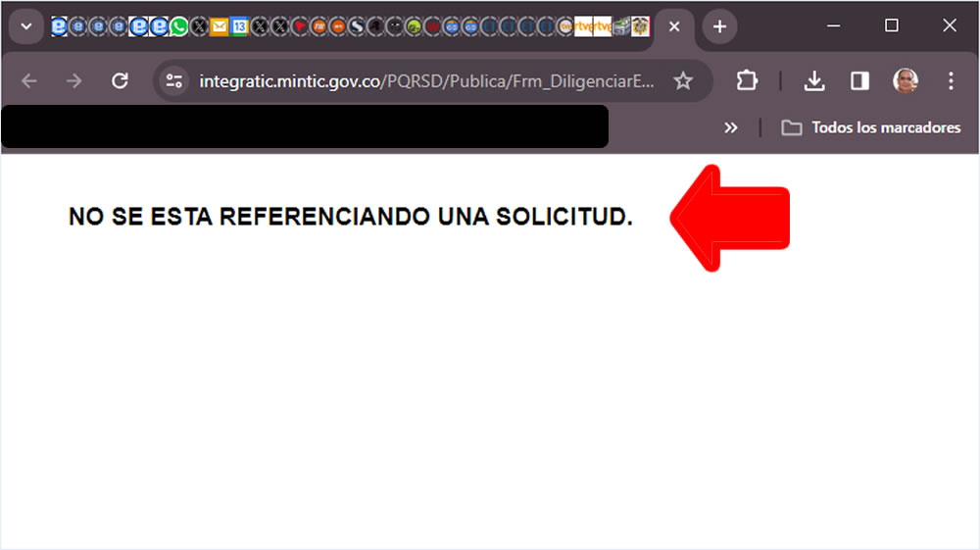Switch to the red arrow favicon tab
This screenshot has height=550, width=980.
tap(299, 26)
